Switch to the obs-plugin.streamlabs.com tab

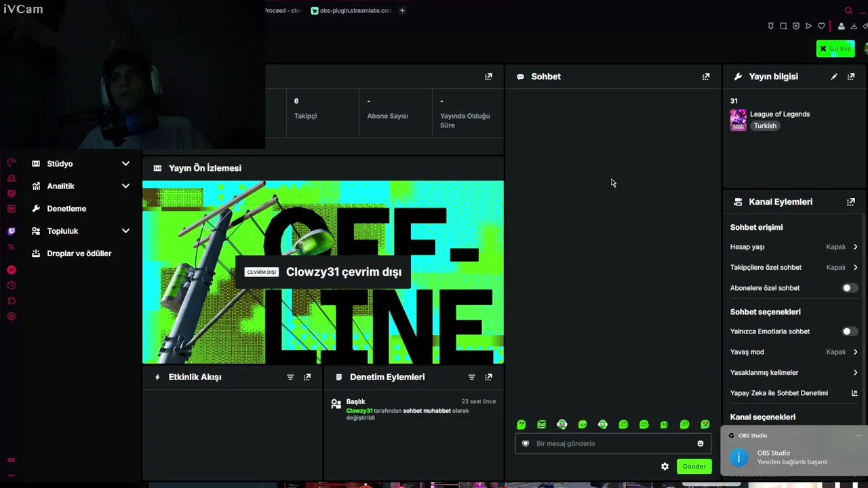(x=351, y=10)
